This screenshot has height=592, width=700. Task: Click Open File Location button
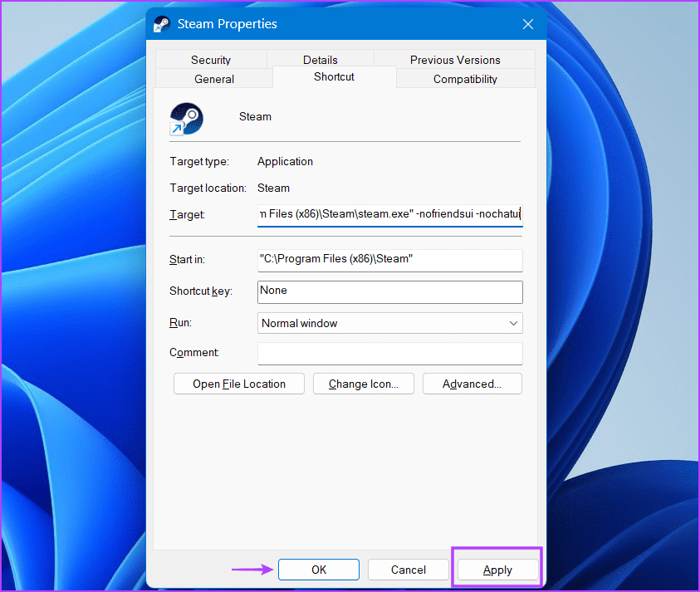239,384
